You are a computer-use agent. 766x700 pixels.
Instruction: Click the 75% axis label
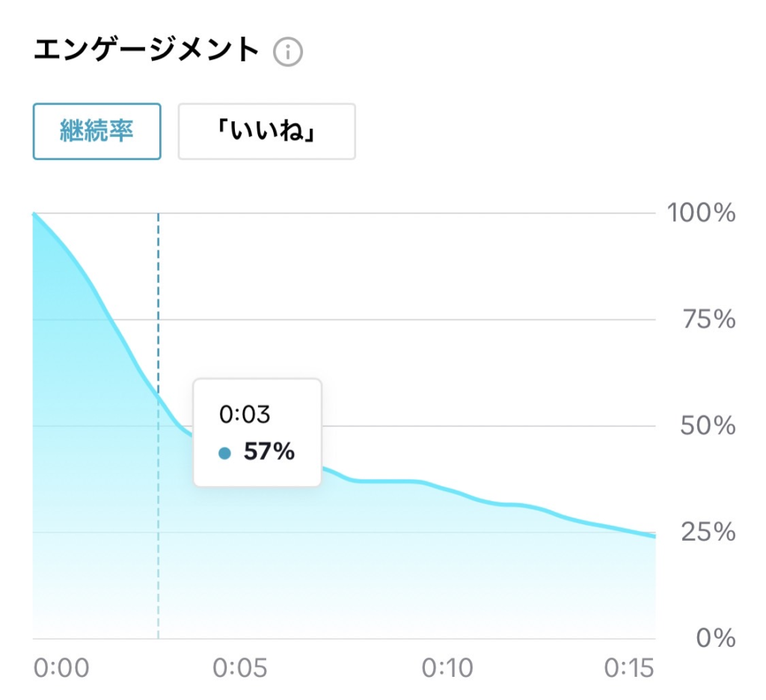(x=709, y=320)
